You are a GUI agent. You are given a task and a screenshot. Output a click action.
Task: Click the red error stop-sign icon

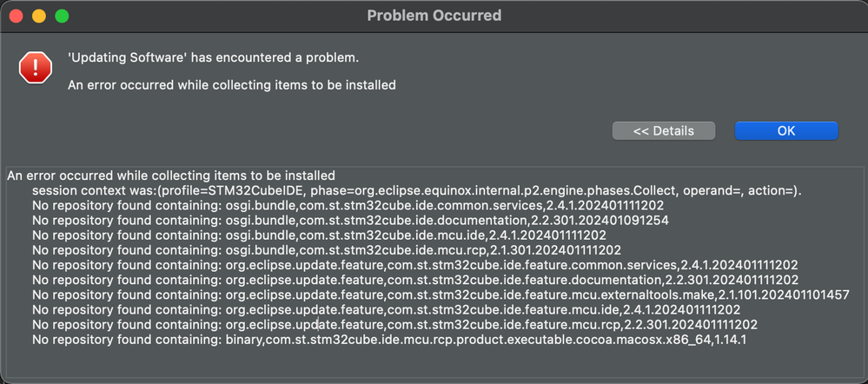tap(35, 68)
